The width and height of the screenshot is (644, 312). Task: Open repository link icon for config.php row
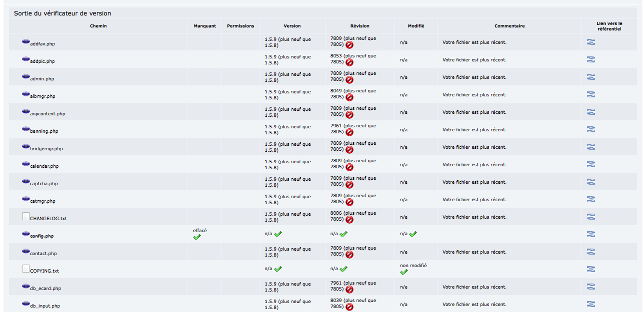point(590,234)
